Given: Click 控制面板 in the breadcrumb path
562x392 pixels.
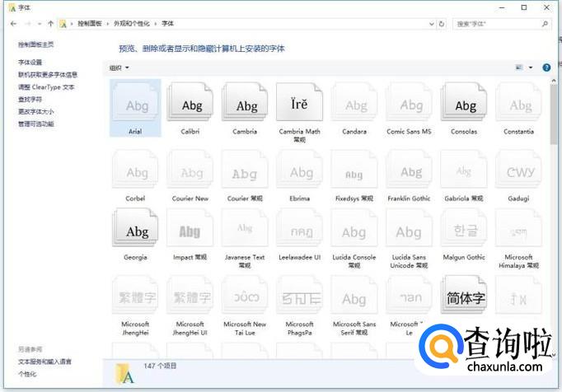Looking at the screenshot, I should click(90, 24).
